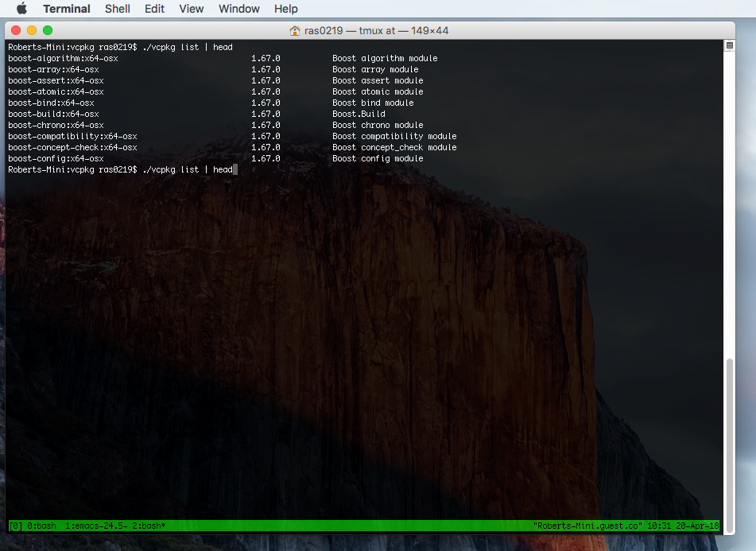Open the View menu

click(x=192, y=9)
